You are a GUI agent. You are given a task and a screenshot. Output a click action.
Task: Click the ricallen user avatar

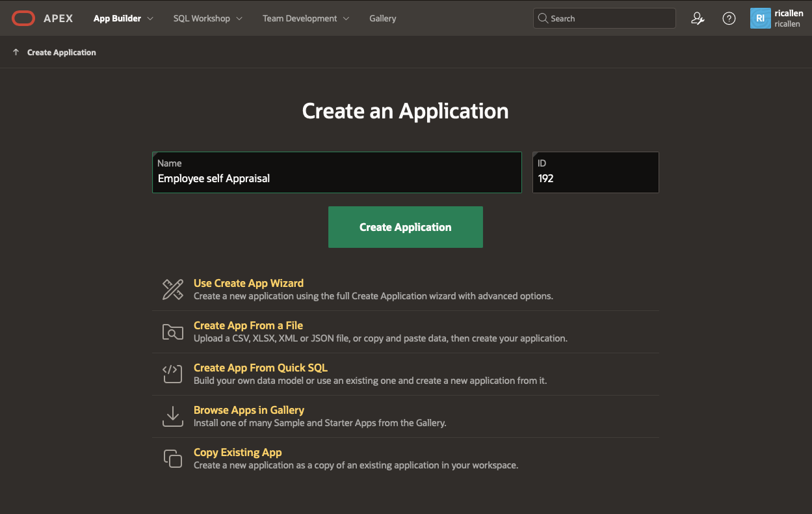coord(761,18)
